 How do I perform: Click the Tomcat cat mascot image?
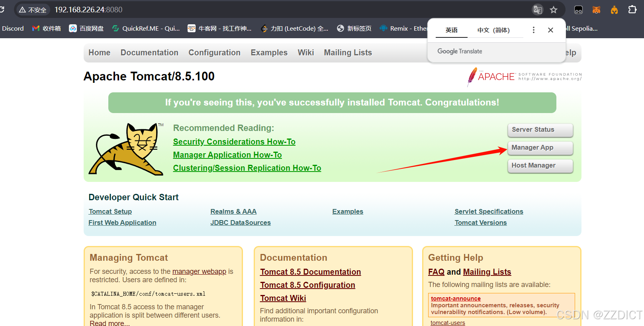click(126, 149)
